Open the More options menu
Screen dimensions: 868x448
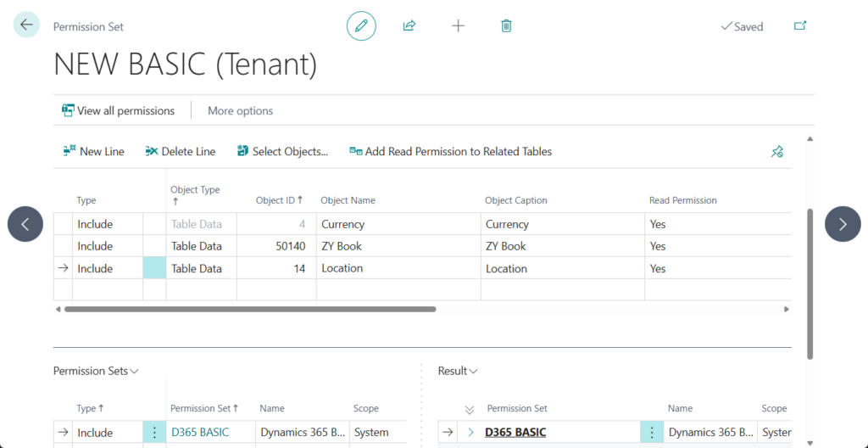(240, 110)
